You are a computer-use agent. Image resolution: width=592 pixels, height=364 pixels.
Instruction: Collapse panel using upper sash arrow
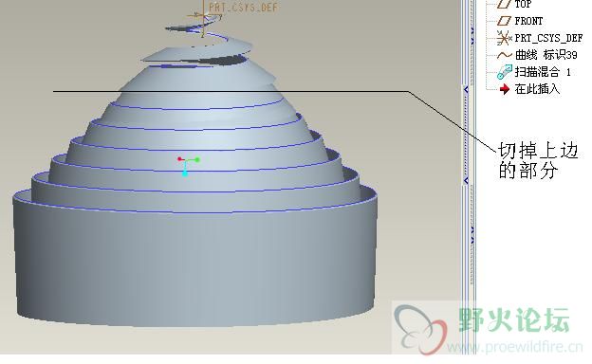point(466,89)
